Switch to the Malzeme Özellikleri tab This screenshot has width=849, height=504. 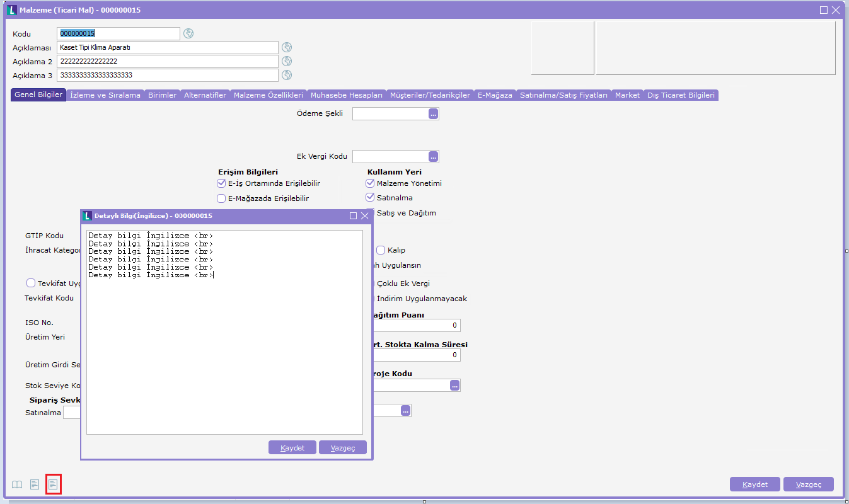click(268, 95)
